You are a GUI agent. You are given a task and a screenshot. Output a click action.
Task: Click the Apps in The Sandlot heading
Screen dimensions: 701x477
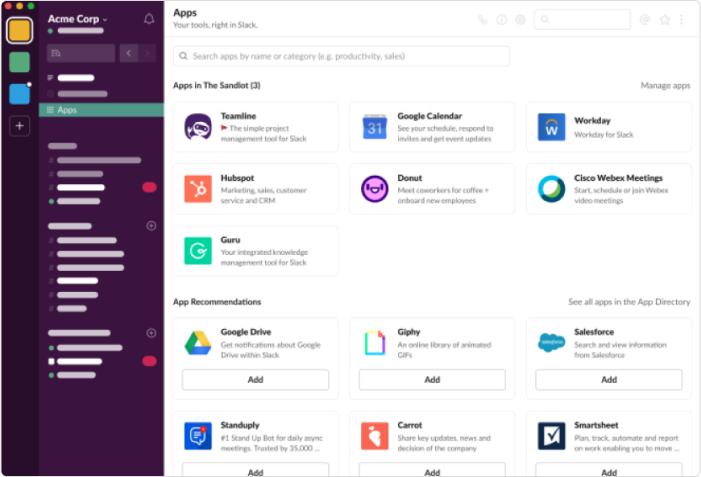(216, 85)
